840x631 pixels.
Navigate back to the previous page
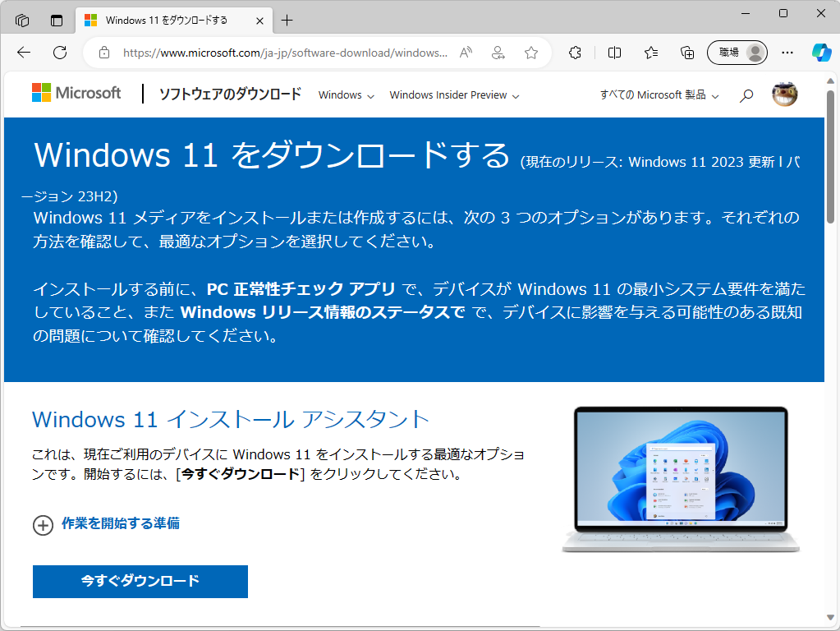tap(23, 51)
